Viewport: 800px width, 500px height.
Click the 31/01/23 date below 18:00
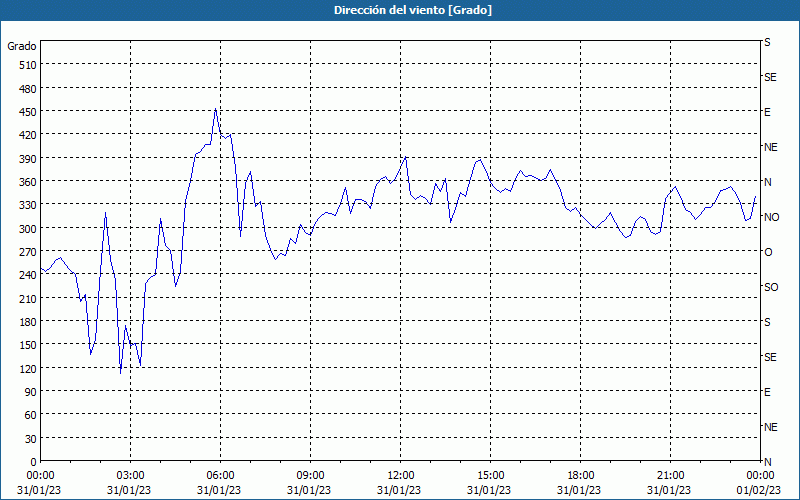click(x=579, y=490)
